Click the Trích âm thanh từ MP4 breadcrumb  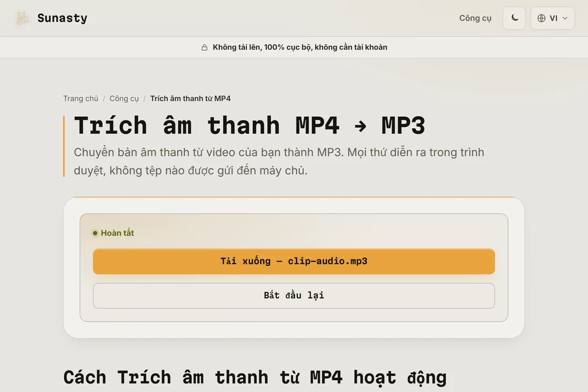190,98
